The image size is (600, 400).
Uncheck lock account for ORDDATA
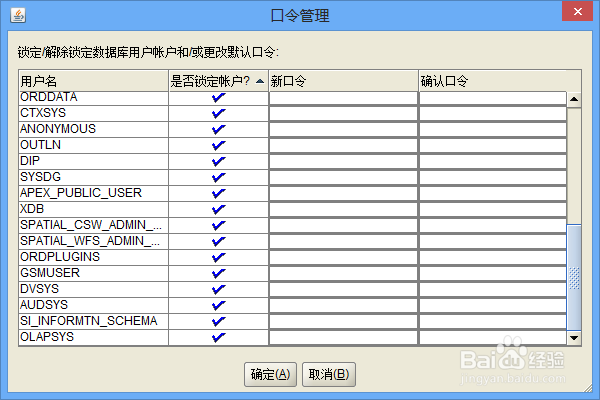tap(218, 97)
